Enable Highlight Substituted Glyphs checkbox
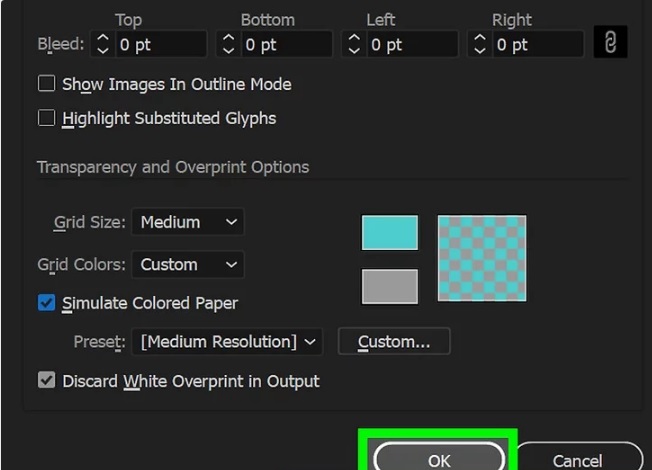Viewport: 652px width, 470px height. 46,118
